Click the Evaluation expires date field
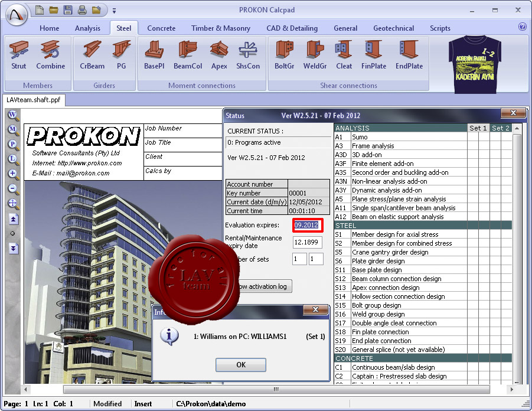Screen dimensions: 532x411 (x=308, y=225)
